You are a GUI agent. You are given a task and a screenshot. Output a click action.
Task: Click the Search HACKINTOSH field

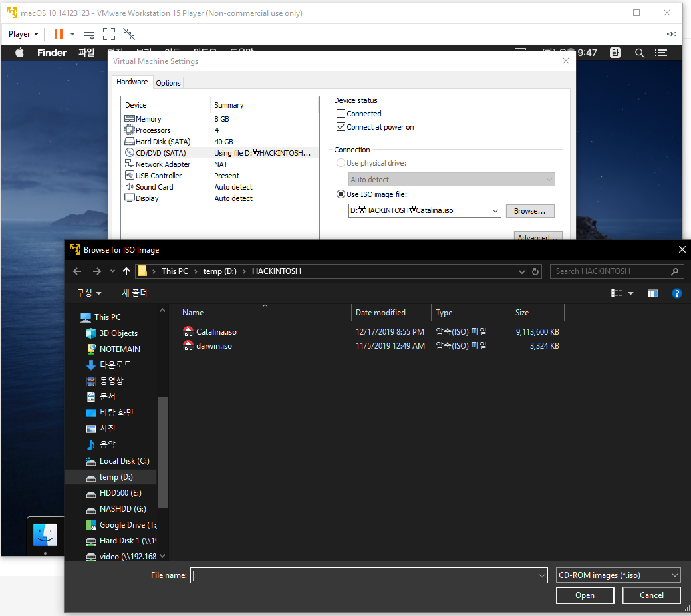(616, 271)
